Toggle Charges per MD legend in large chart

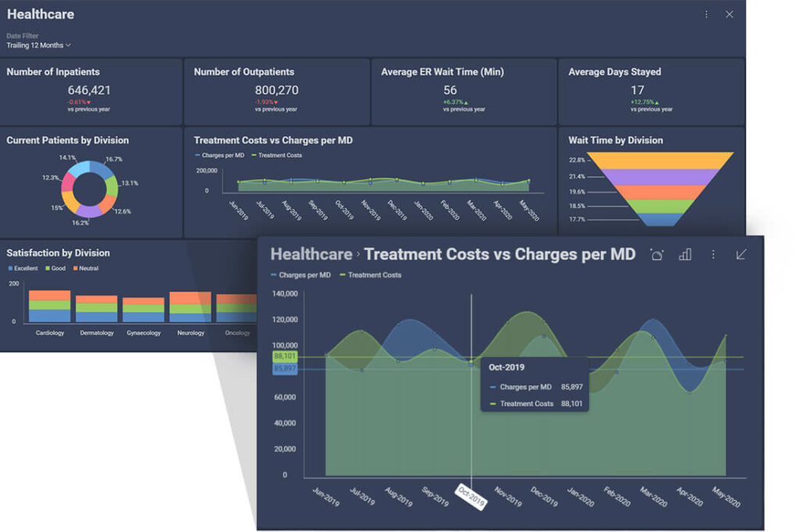point(301,275)
